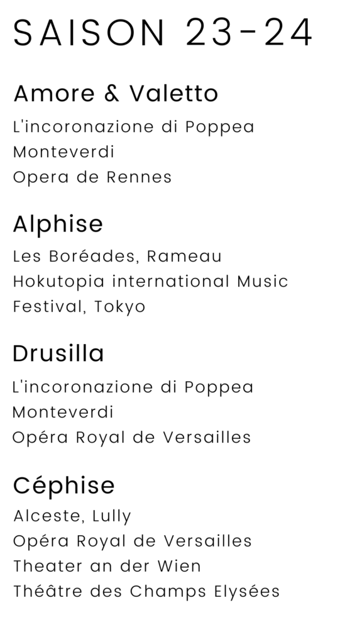This screenshot has width=362, height=644.
Task: Click the Hokutopia international Music text
Action: click(151, 282)
